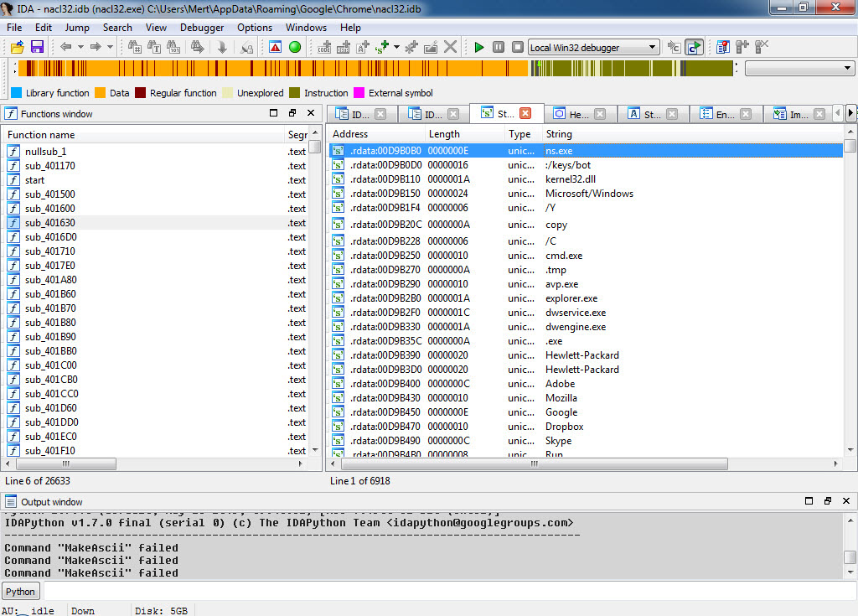Switch to the Enums tab
The height and width of the screenshot is (616, 858).
pyautogui.click(x=725, y=114)
